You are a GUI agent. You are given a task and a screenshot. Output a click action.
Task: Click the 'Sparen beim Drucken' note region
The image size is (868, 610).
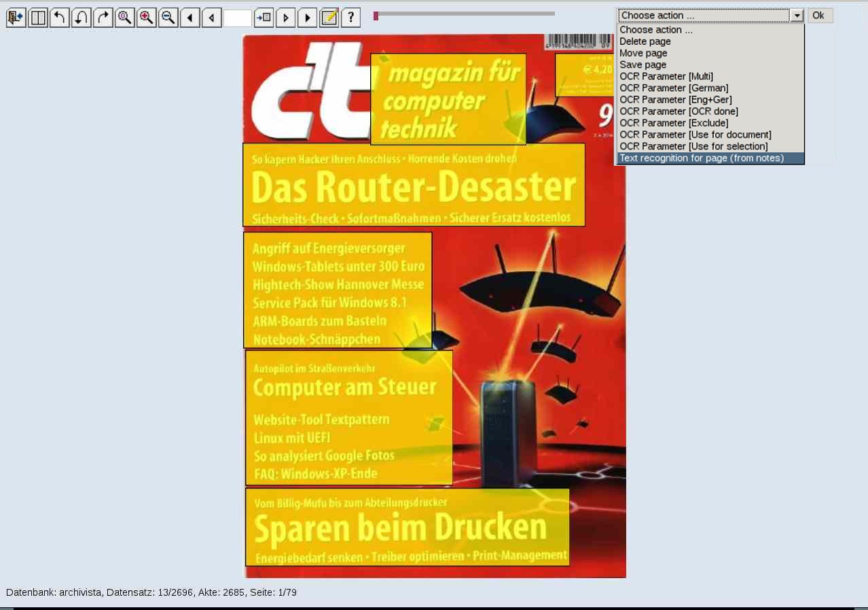click(x=407, y=527)
